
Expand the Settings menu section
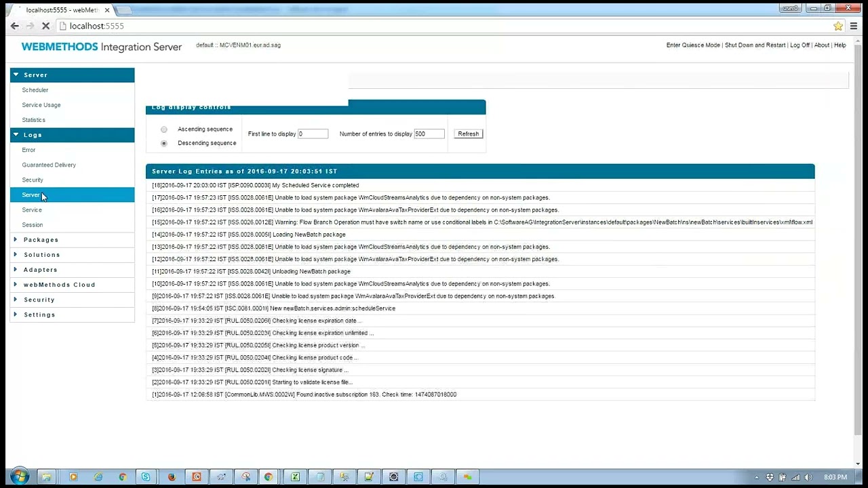(72, 314)
